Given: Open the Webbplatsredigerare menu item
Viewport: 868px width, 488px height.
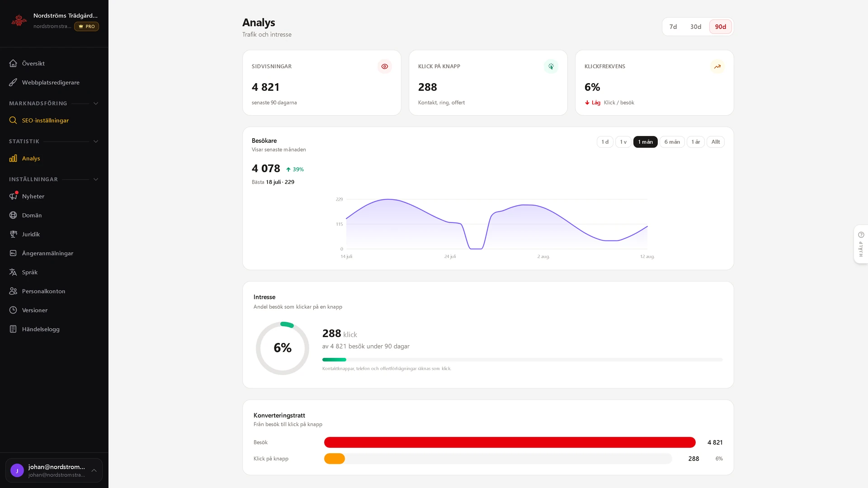Looking at the screenshot, I should coord(54,82).
